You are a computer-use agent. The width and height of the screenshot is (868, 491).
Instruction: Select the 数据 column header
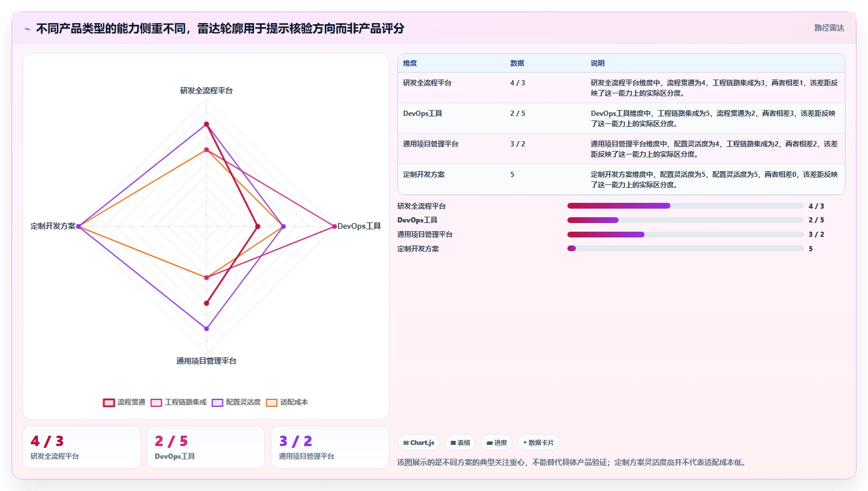[517, 63]
